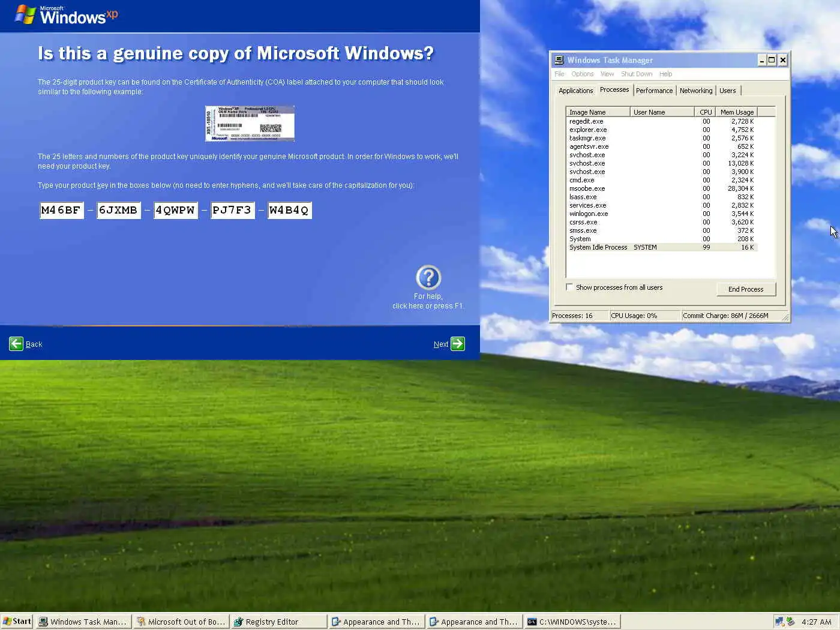Screen dimensions: 840x630
Task: Click the second system tray icon beside the network icon
Action: pos(791,622)
